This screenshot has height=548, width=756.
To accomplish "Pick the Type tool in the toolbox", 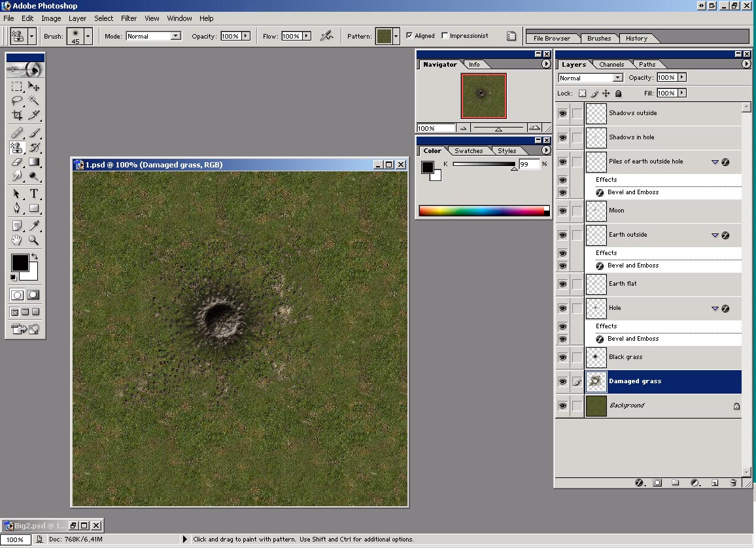I will [x=34, y=194].
